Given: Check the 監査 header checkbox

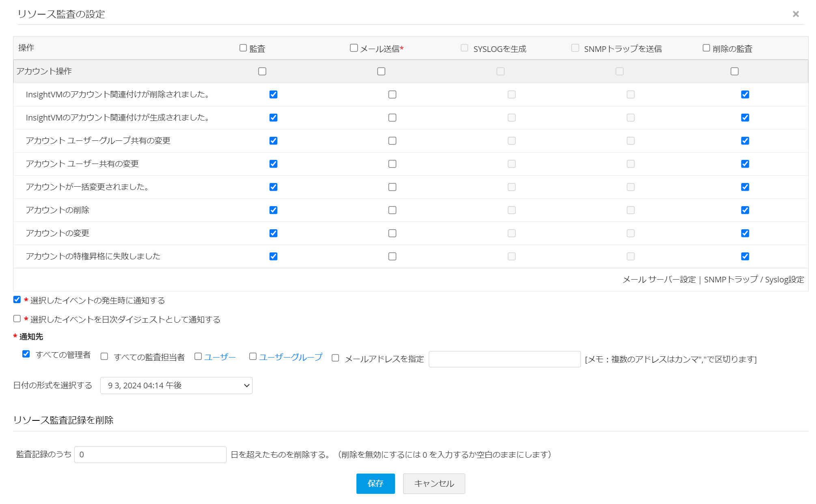Looking at the screenshot, I should 243,48.
